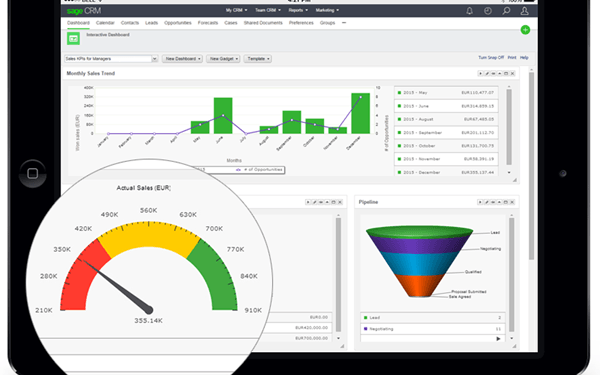
Task: Open the Contacts tab
Action: point(130,23)
